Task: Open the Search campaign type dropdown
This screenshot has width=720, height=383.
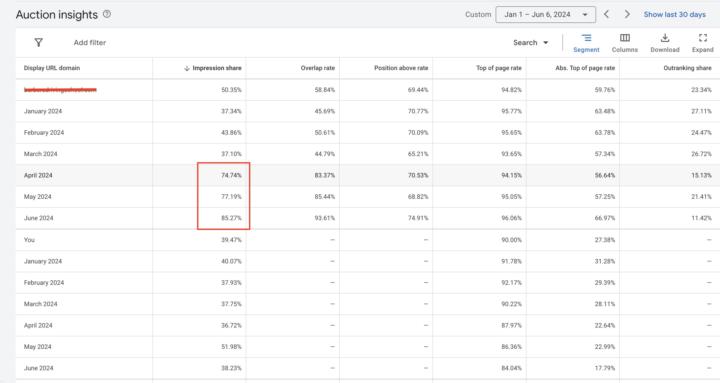Action: 531,42
